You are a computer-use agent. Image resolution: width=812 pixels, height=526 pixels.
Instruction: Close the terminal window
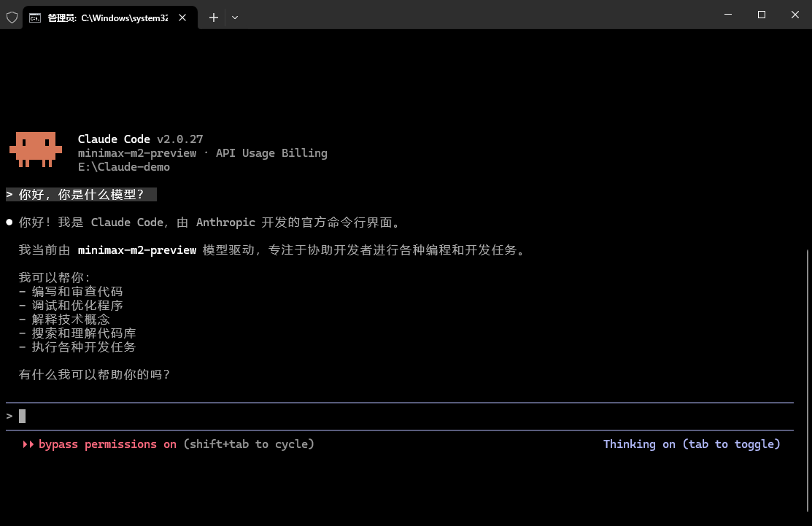tap(795, 15)
